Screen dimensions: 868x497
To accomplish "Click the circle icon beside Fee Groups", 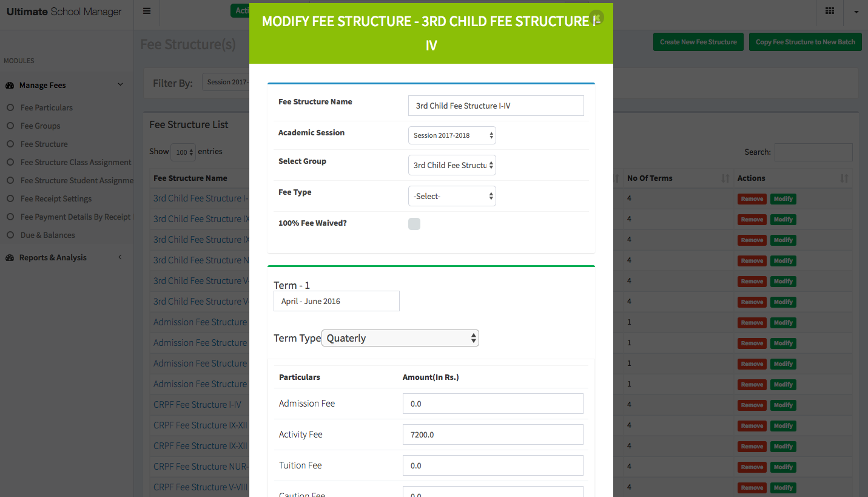I will click(10, 126).
